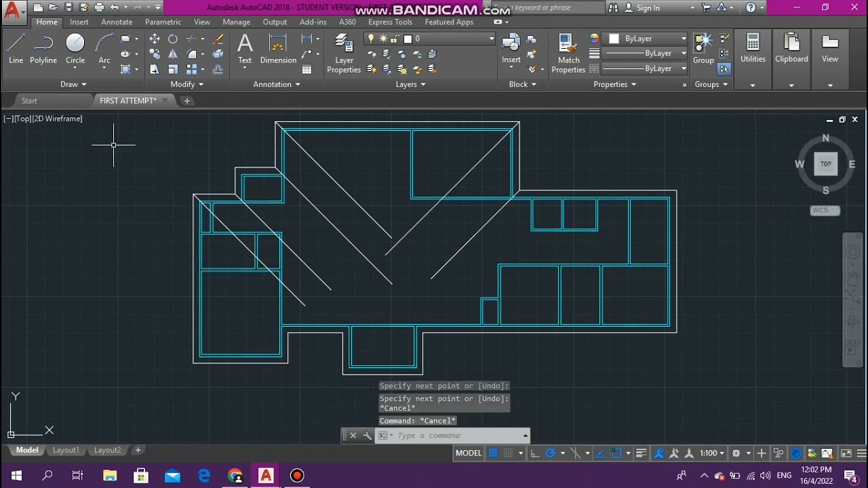Click the add layout plus button
The height and width of the screenshot is (488, 868).
[138, 450]
